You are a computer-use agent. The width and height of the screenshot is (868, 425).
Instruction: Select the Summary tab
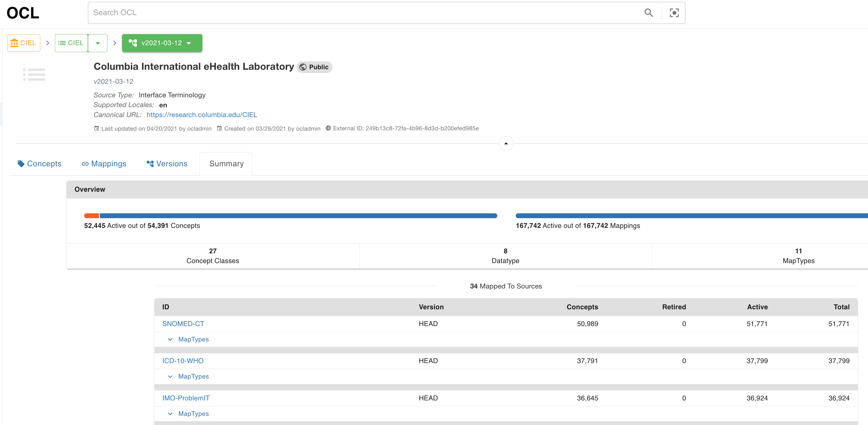[x=226, y=164]
